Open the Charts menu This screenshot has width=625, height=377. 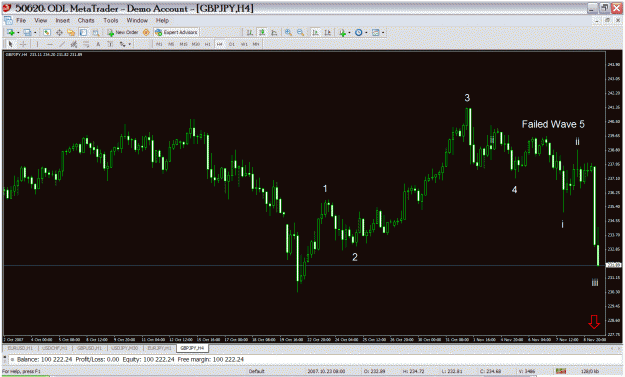coord(86,20)
